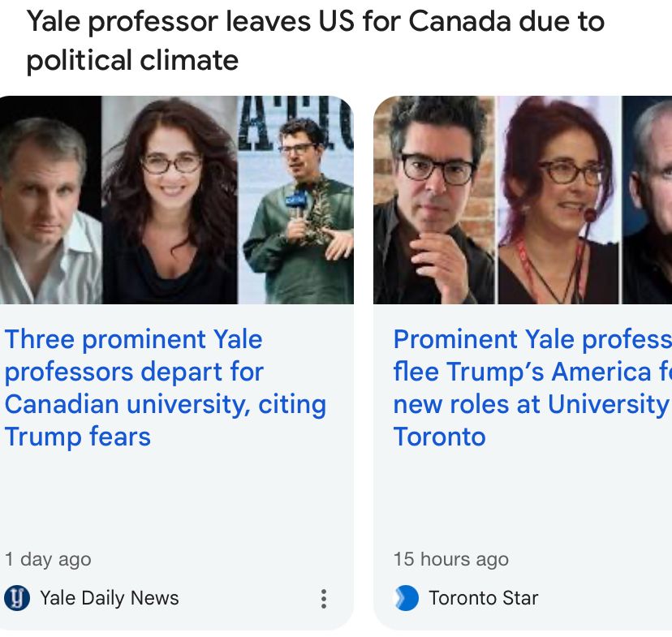Click the '15 hours ago' timestamp
672x637 pixels.
point(450,559)
